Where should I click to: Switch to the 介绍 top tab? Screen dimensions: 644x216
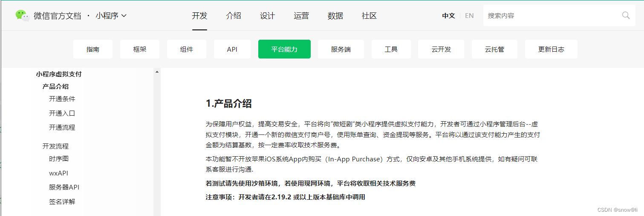[234, 16]
